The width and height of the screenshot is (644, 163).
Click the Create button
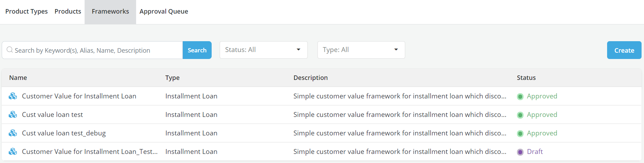coord(624,50)
